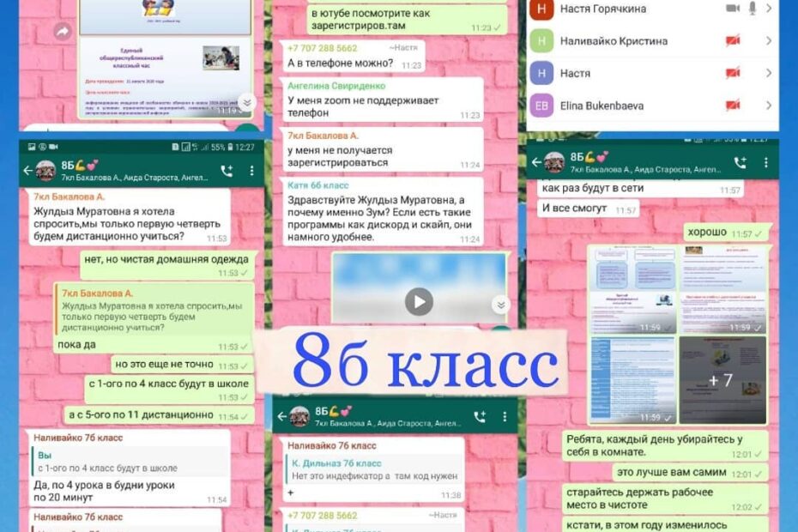Expand chevron in Настя Горячкина row
798x532 pixels.
tap(769, 8)
